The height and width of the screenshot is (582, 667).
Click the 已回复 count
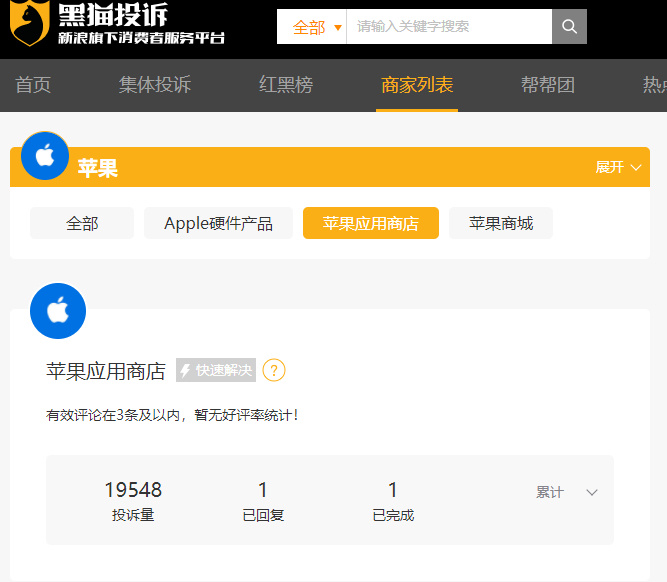(263, 501)
